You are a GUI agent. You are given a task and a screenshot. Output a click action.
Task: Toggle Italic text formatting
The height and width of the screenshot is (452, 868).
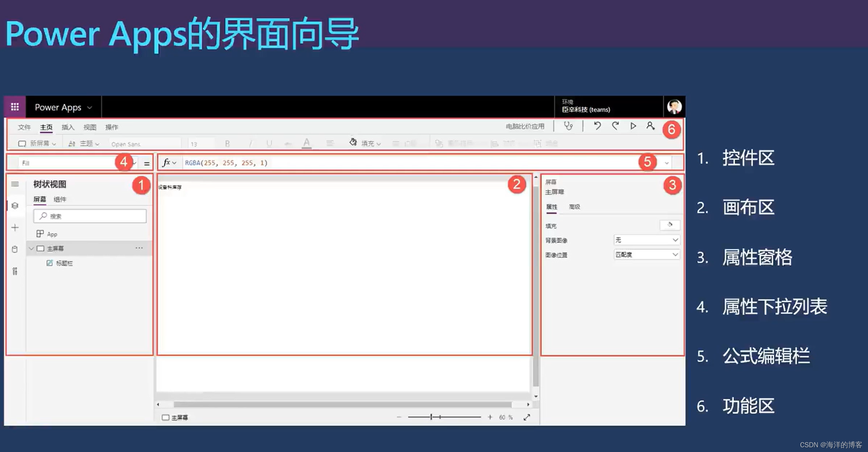(250, 144)
